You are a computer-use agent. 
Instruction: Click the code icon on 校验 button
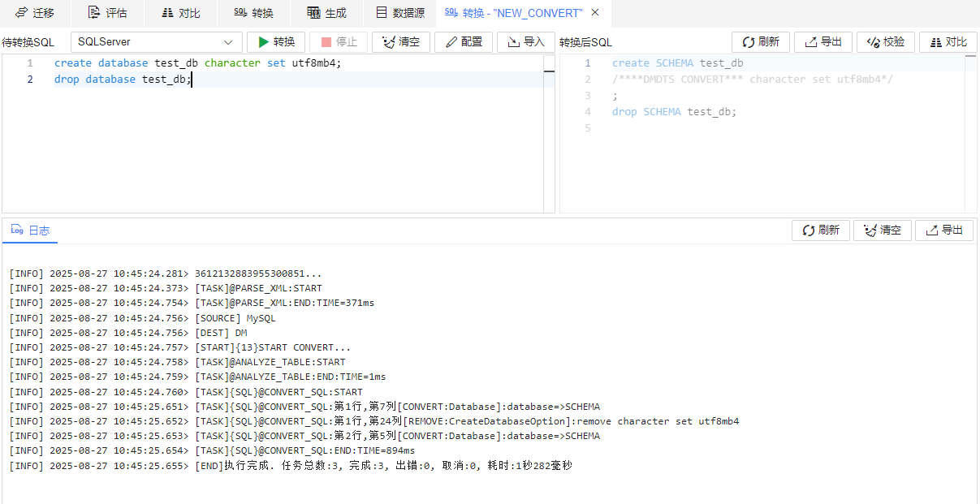(874, 42)
